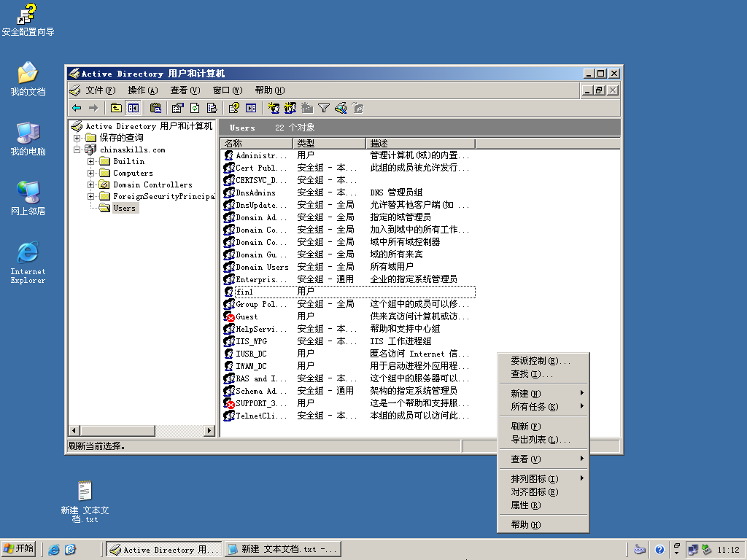The width and height of the screenshot is (747, 560).
Task: Click the Filter funnel toolbar icon
Action: coord(324,108)
